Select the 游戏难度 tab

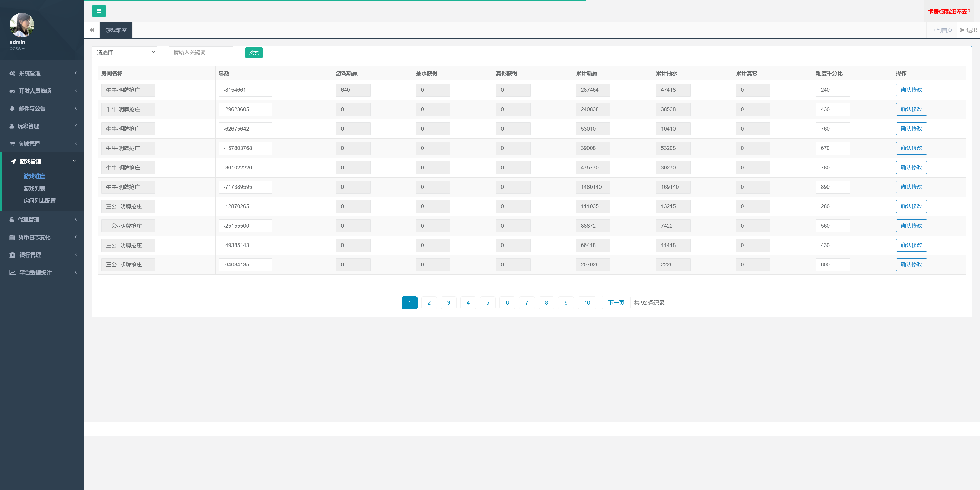coord(116,30)
